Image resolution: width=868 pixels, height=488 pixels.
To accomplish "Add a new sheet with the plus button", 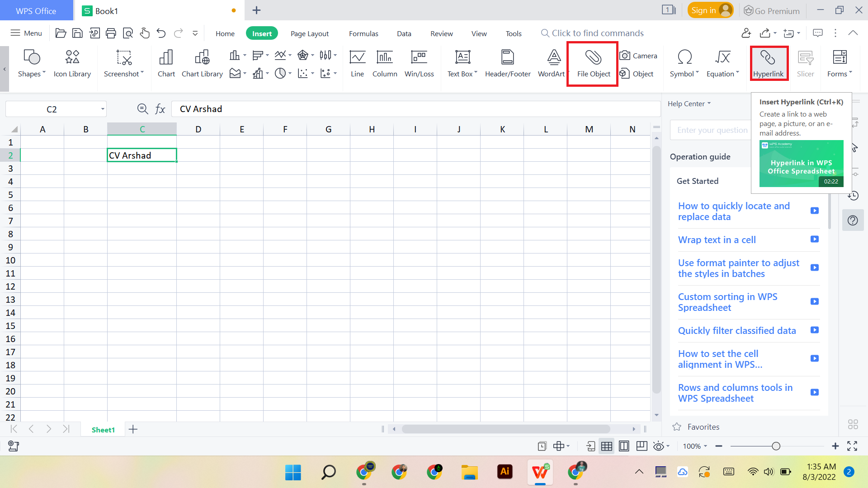I will tap(133, 429).
